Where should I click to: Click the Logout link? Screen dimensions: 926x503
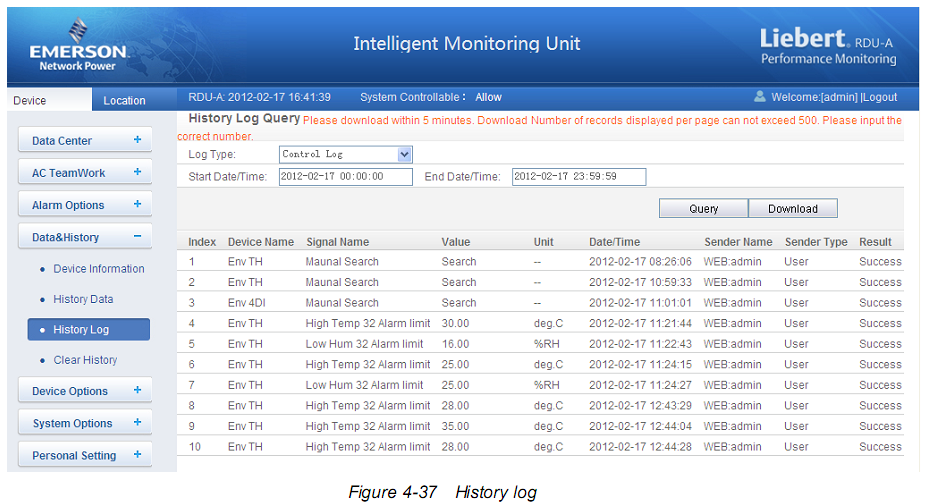[880, 97]
